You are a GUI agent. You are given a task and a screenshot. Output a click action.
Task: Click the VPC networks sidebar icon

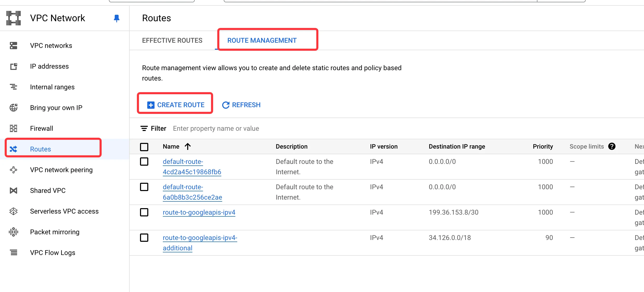coord(13,46)
